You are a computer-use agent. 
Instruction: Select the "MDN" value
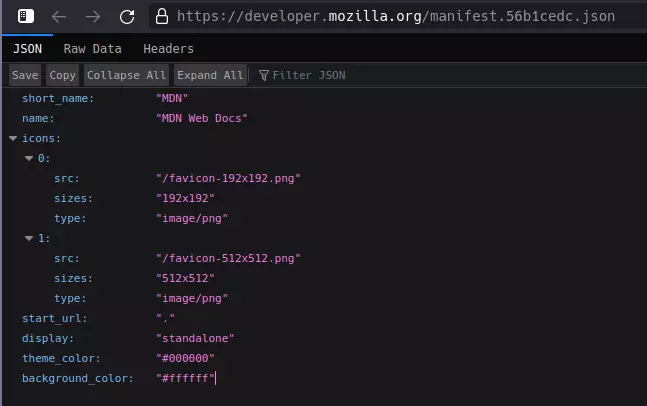coord(172,98)
